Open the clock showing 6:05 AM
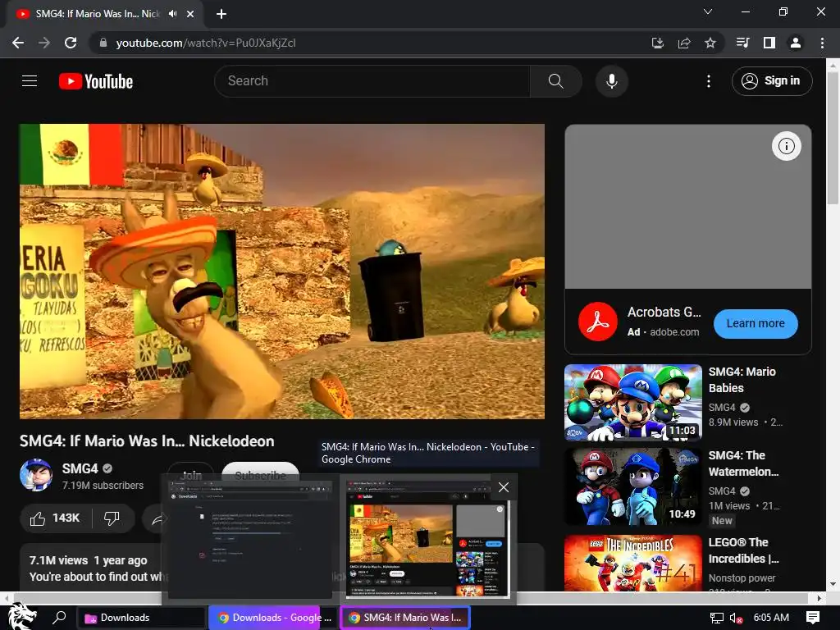The height and width of the screenshot is (630, 840). (771, 618)
